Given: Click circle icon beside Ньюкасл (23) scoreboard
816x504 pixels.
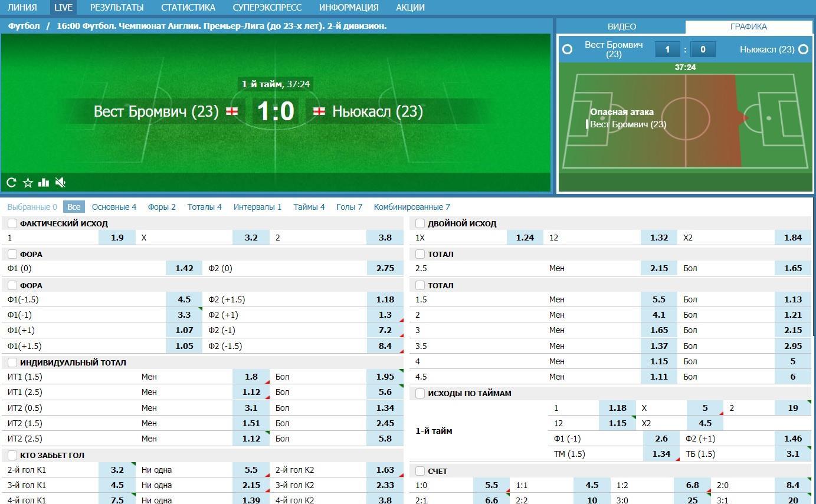Looking at the screenshot, I should [803, 50].
